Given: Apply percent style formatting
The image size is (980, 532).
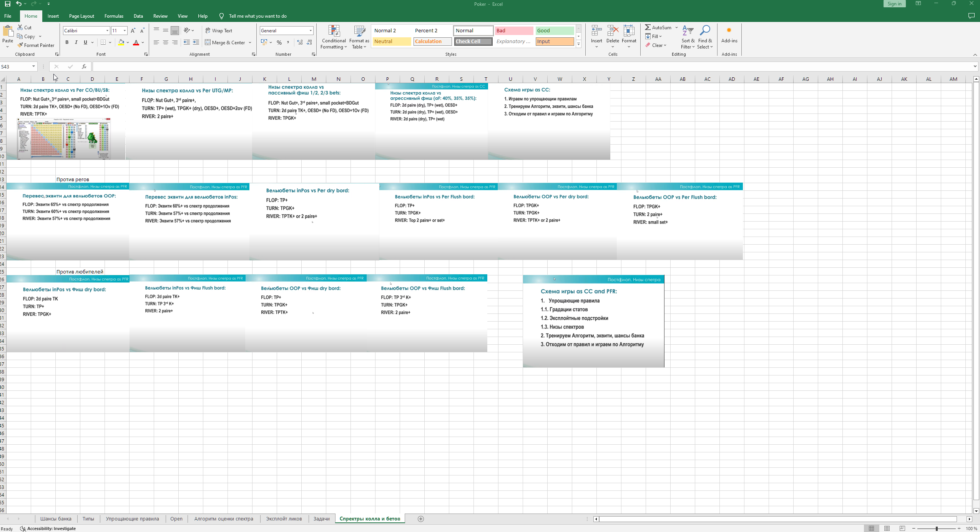Looking at the screenshot, I should (x=279, y=42).
